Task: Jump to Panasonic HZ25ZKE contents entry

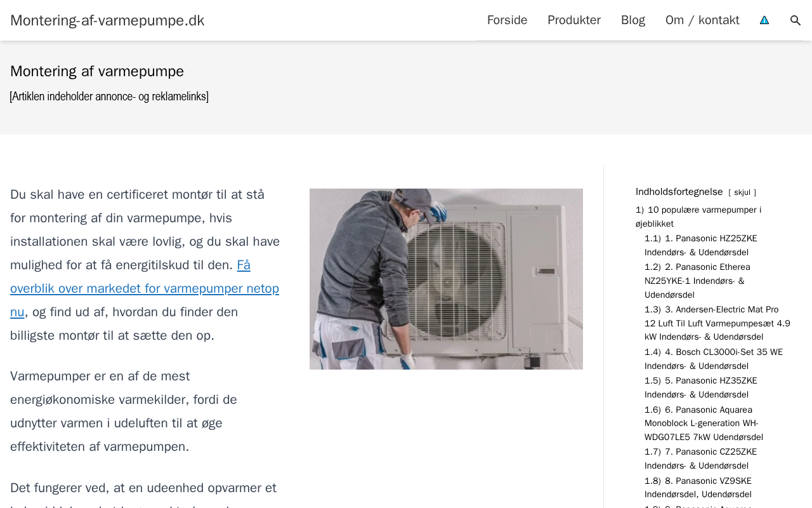Action: pos(701,245)
